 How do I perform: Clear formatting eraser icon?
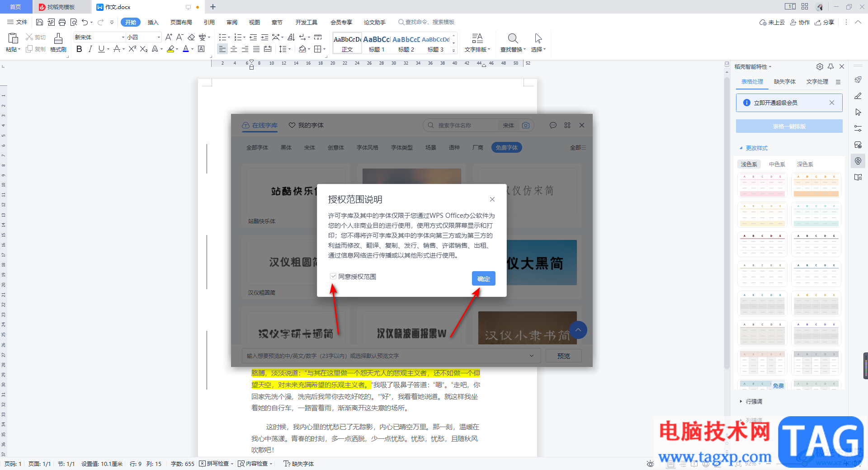tap(191, 37)
